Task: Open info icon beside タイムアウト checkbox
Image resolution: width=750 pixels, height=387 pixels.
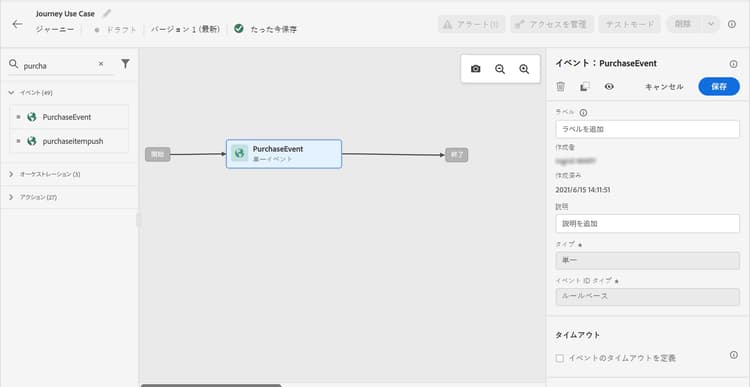Action: click(x=734, y=354)
